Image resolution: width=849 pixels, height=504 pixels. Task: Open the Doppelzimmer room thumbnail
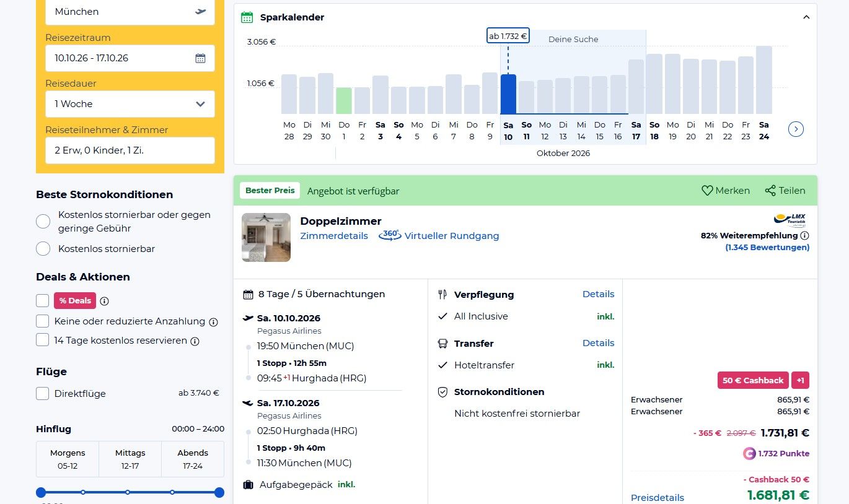click(x=266, y=237)
